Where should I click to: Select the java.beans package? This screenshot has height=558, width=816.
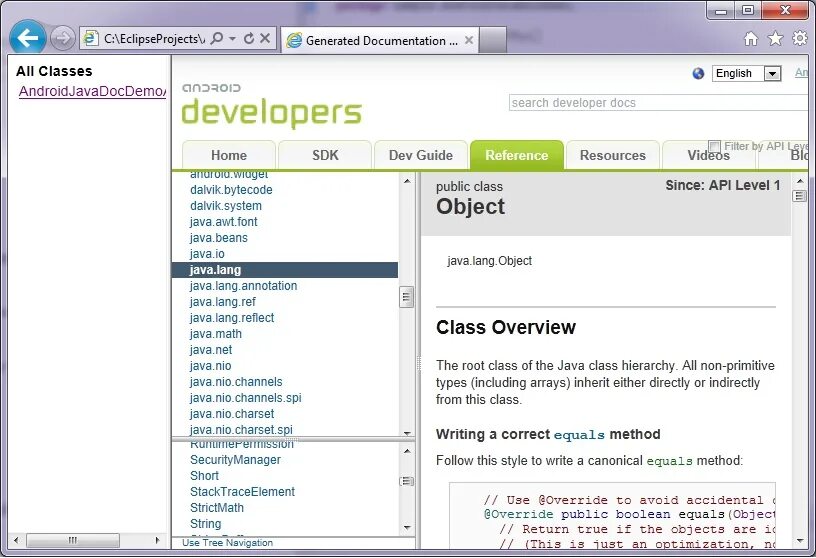click(219, 238)
